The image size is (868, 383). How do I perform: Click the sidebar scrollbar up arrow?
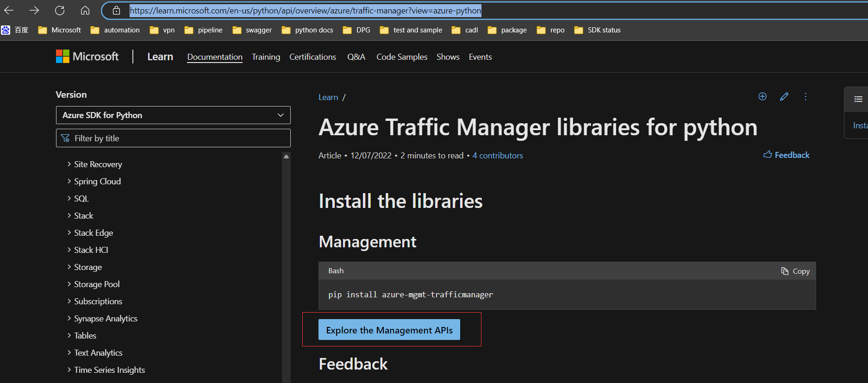pos(286,157)
